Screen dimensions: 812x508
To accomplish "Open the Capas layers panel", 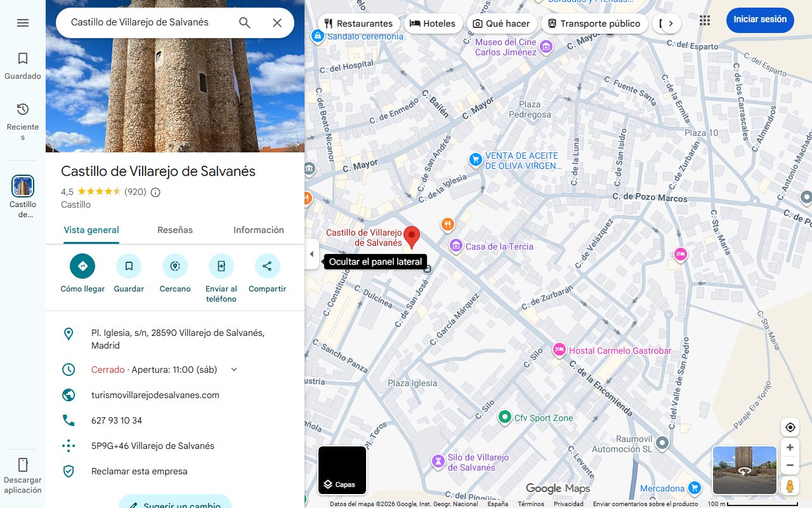I will (342, 471).
